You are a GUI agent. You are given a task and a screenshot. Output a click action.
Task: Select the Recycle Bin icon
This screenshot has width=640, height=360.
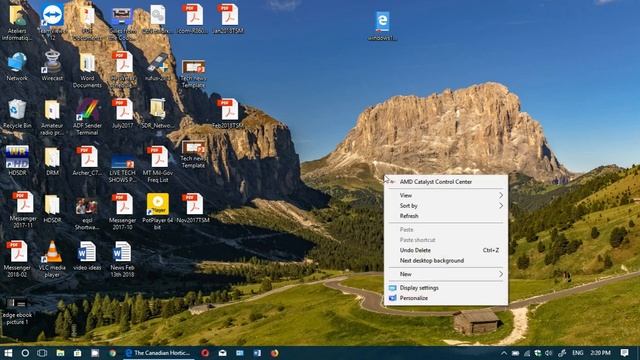pos(17,114)
